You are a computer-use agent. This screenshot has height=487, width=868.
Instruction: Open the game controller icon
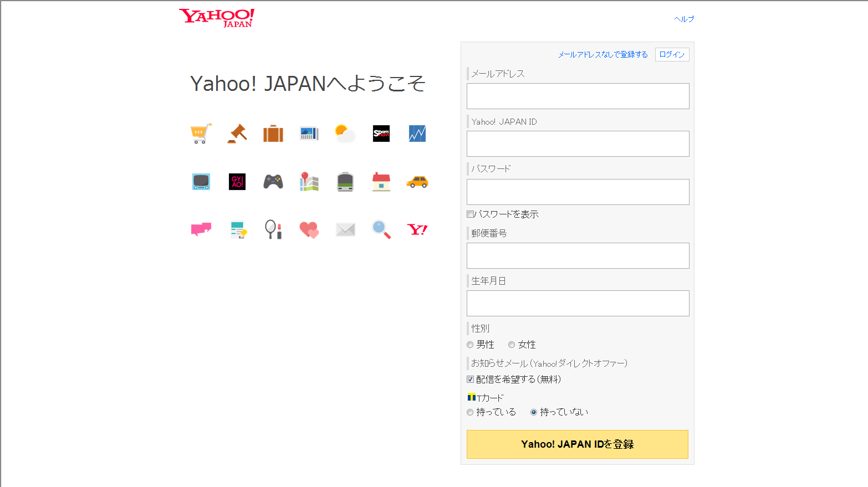[273, 182]
